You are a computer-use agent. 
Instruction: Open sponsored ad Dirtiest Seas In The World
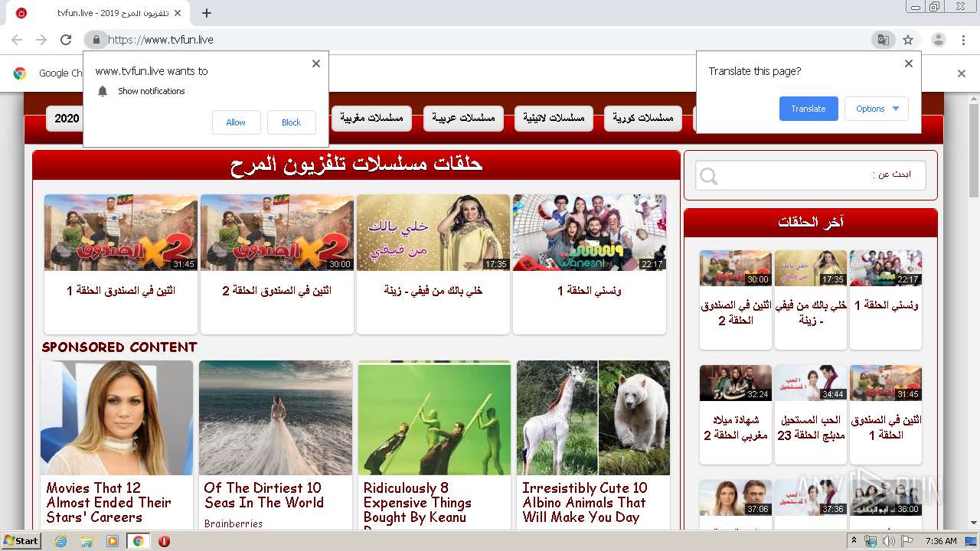[x=263, y=495]
